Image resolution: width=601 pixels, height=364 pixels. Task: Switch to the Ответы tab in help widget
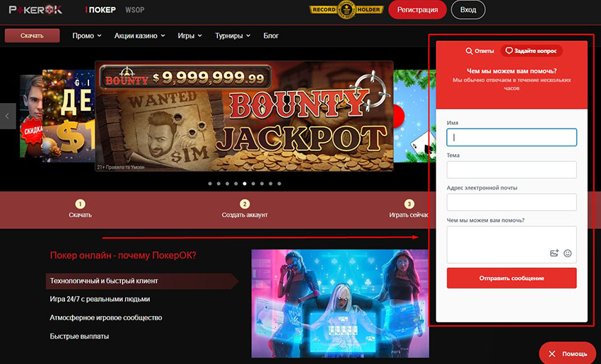(479, 51)
